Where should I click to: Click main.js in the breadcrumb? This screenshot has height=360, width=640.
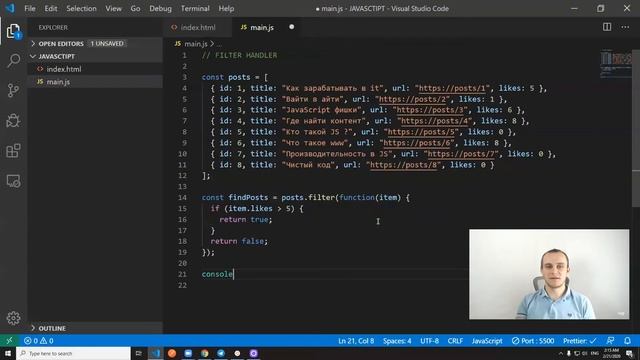[196, 44]
